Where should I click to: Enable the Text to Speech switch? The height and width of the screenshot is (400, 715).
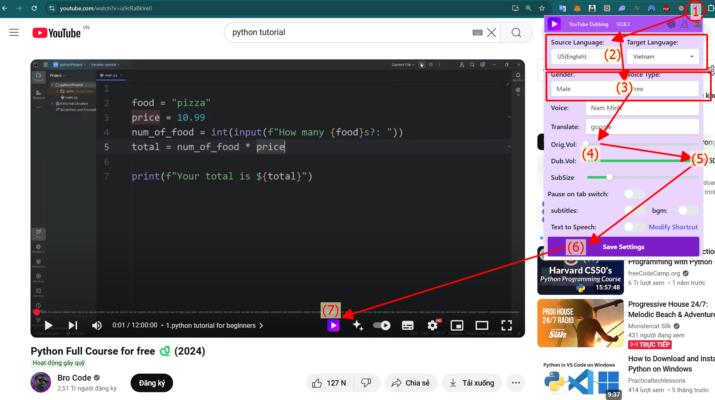coord(634,227)
